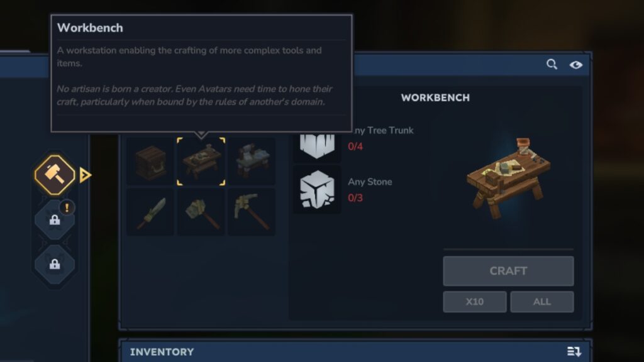644x362 pixels.
Task: Click the ALL craft button
Action: point(541,302)
